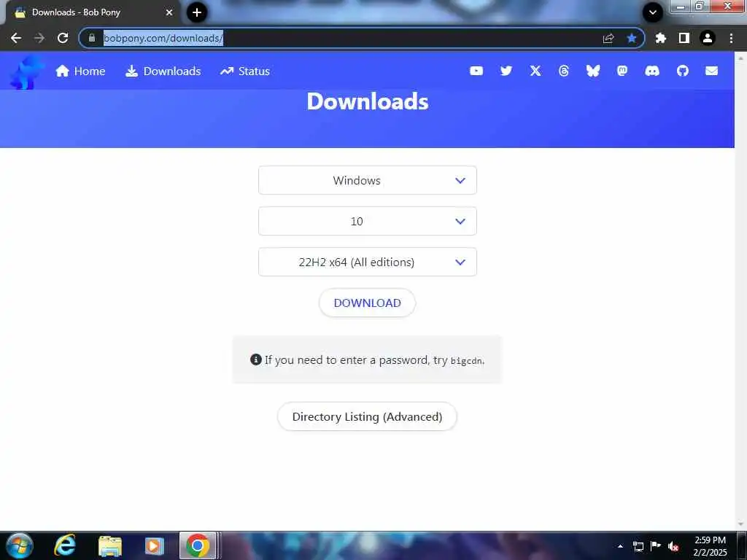The width and height of the screenshot is (747, 560).
Task: Open Chrome three-dot menu
Action: [731, 38]
